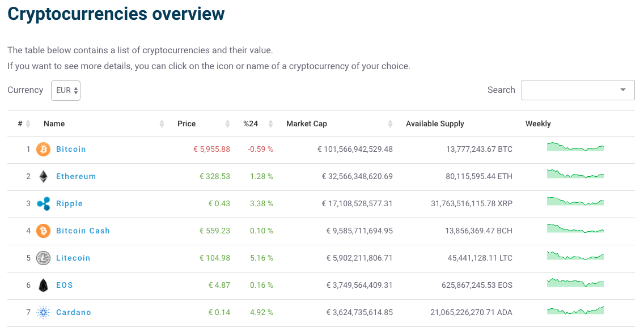644x332 pixels.
Task: Select EOS price € 4.87
Action: [219, 285]
